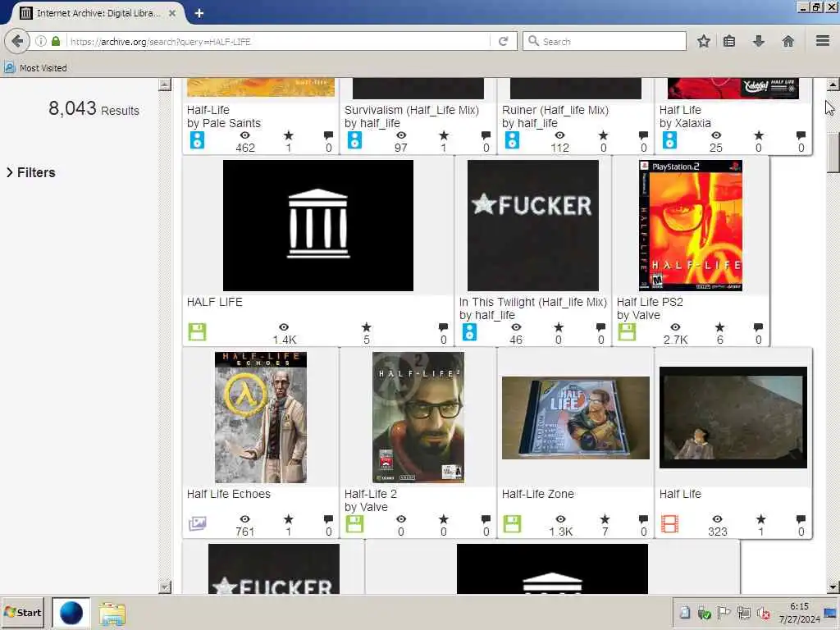This screenshot has width=840, height=630.
Task: Focus the browser Search box
Action: point(605,41)
